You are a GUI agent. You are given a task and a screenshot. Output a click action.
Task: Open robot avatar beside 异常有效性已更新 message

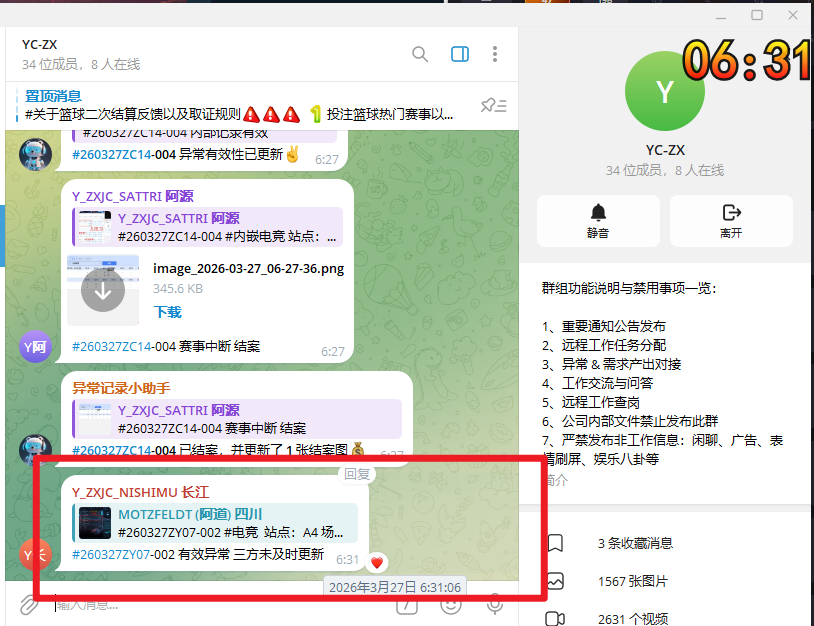(x=35, y=154)
